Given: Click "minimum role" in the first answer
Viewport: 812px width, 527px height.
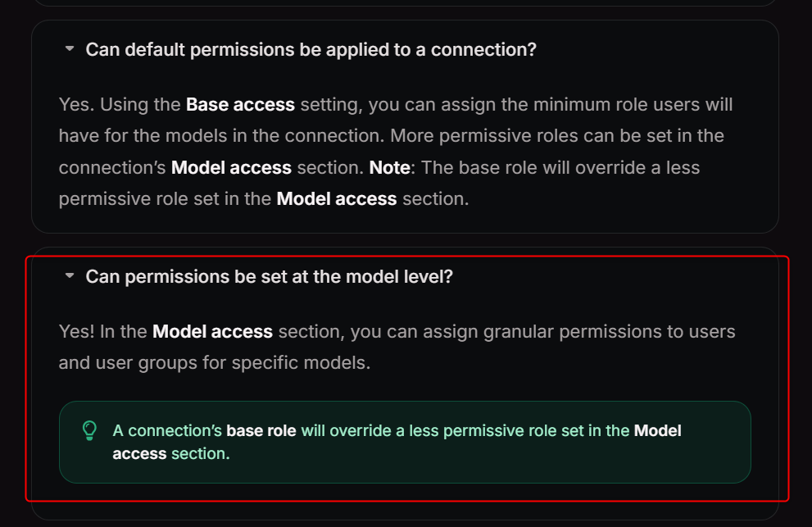Looking at the screenshot, I should tap(583, 105).
